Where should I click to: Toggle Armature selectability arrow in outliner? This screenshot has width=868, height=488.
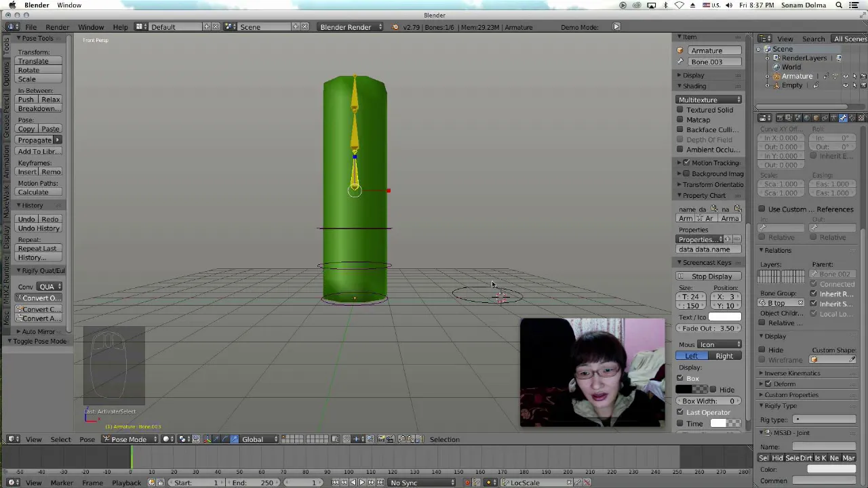click(855, 76)
